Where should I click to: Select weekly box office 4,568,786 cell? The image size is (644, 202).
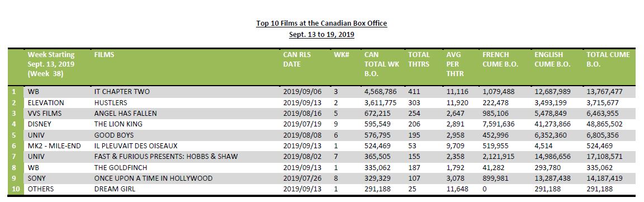pos(380,92)
